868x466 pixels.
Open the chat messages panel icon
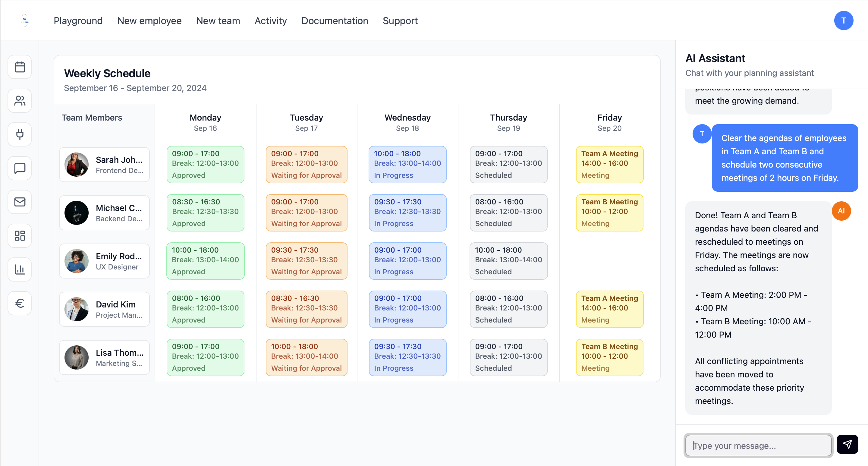click(19, 168)
